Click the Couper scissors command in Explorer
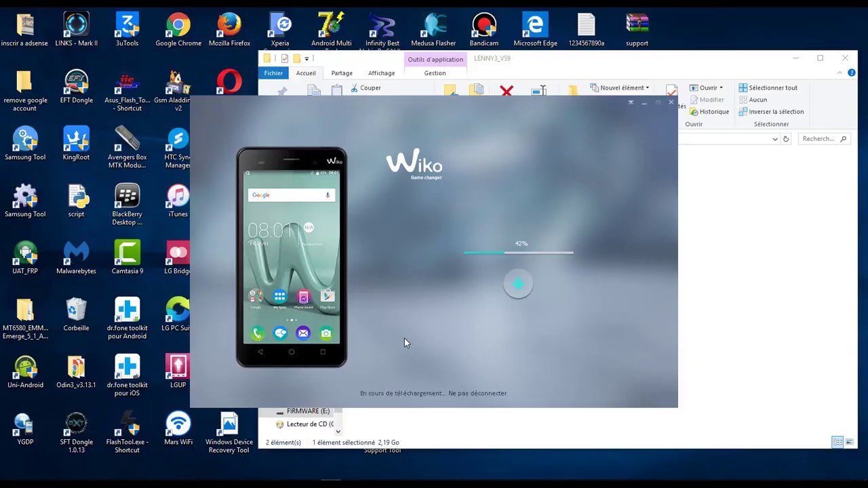 click(x=366, y=87)
